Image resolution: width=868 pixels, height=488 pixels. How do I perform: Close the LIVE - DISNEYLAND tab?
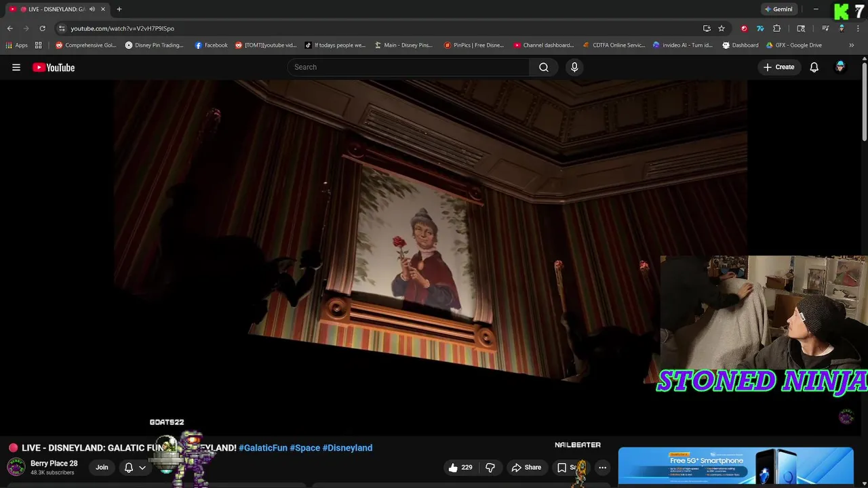coord(102,9)
